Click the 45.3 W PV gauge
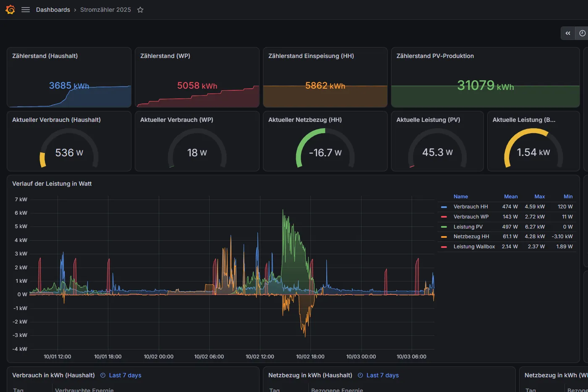588x392 pixels. (x=437, y=148)
